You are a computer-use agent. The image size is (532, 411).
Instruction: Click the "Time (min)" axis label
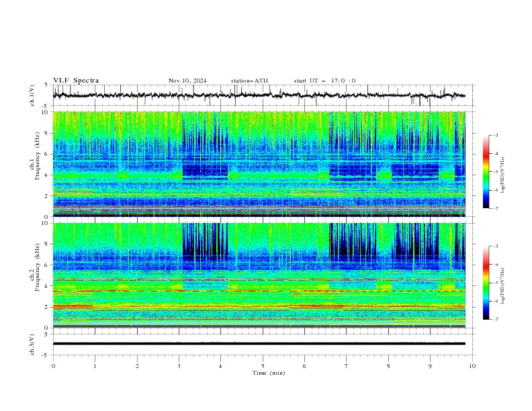click(269, 373)
